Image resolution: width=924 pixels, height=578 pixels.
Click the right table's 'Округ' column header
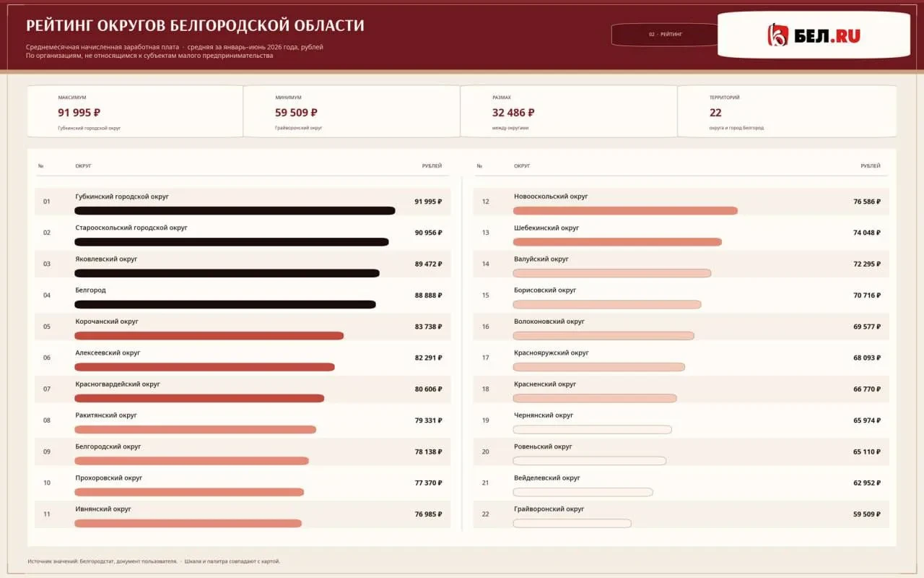pyautogui.click(x=522, y=166)
